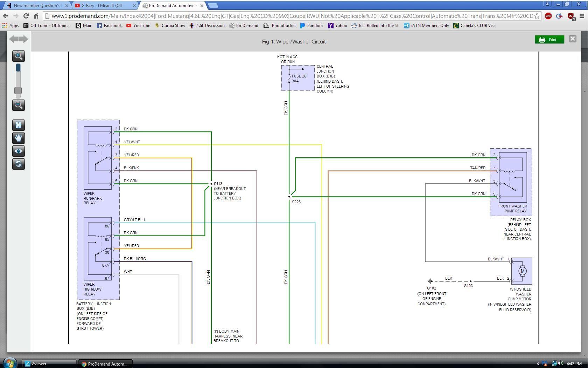Toggle the eye visibility button
The height and width of the screenshot is (368, 588).
[19, 151]
